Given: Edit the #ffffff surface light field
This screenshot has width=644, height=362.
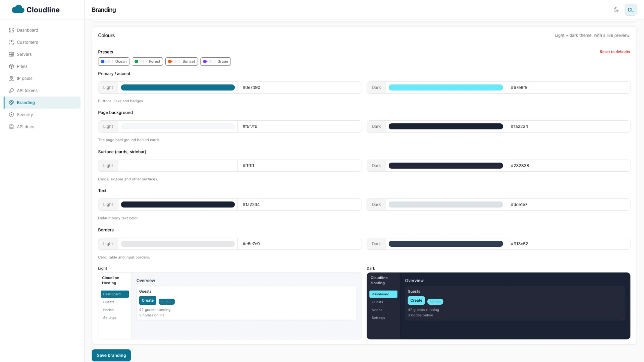Looking at the screenshot, I should [x=300, y=166].
